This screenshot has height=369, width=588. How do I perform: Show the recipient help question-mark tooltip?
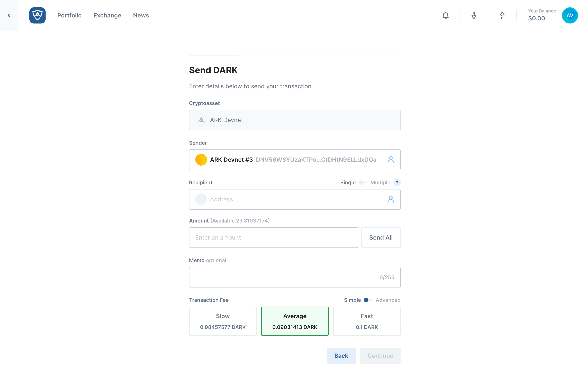(397, 182)
